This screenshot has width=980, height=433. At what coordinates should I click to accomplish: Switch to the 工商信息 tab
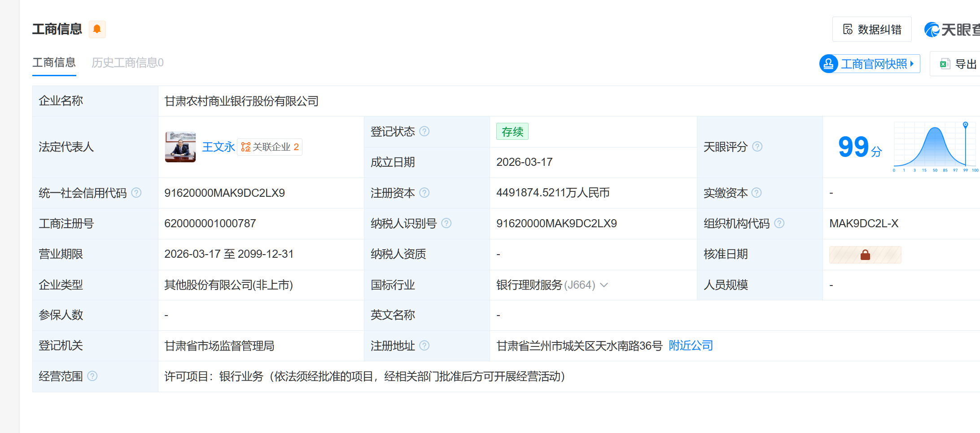click(x=54, y=63)
